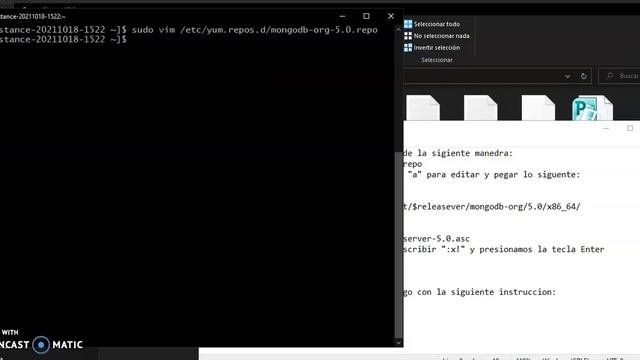Click the terminal title bar text
The width and height of the screenshot is (640, 360).
pyautogui.click(x=32, y=17)
